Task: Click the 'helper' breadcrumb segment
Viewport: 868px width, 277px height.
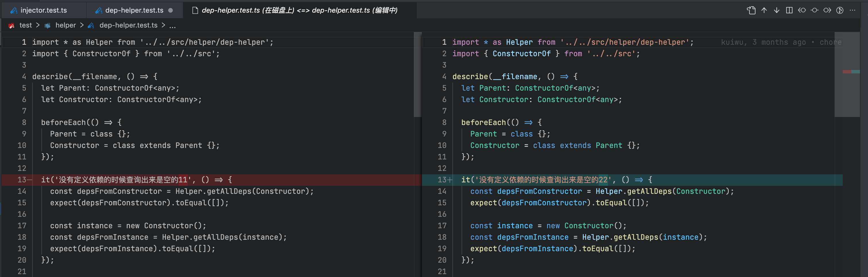Action: [66, 25]
